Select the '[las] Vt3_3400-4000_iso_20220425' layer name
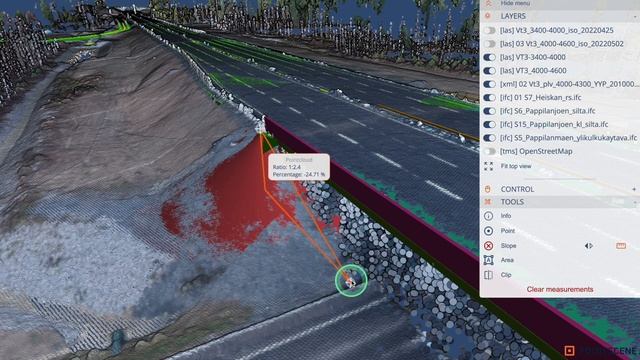The image size is (640, 360). coord(557,30)
